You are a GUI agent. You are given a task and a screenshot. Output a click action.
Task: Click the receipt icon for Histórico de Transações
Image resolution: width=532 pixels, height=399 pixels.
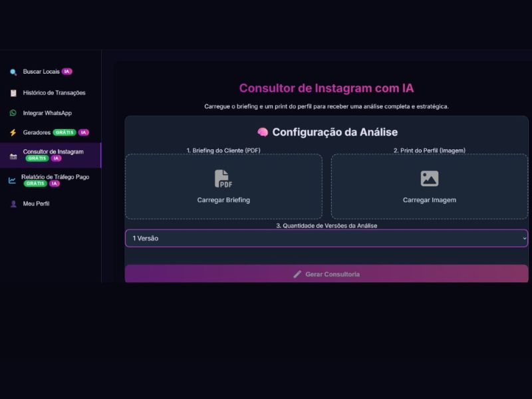(13, 92)
